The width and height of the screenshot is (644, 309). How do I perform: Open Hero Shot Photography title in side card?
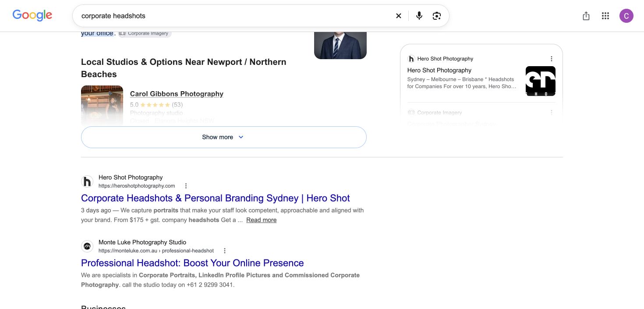point(439,70)
